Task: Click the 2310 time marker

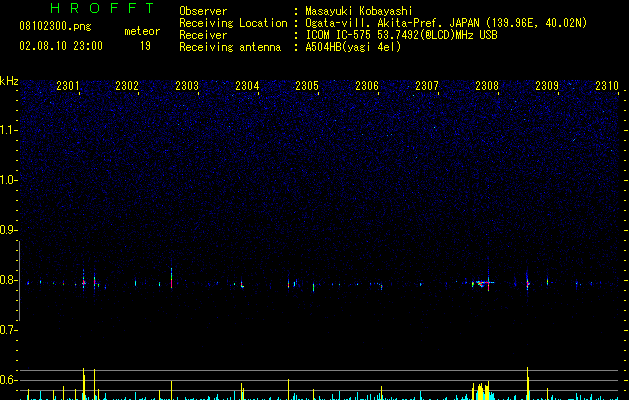Action: click(607, 86)
